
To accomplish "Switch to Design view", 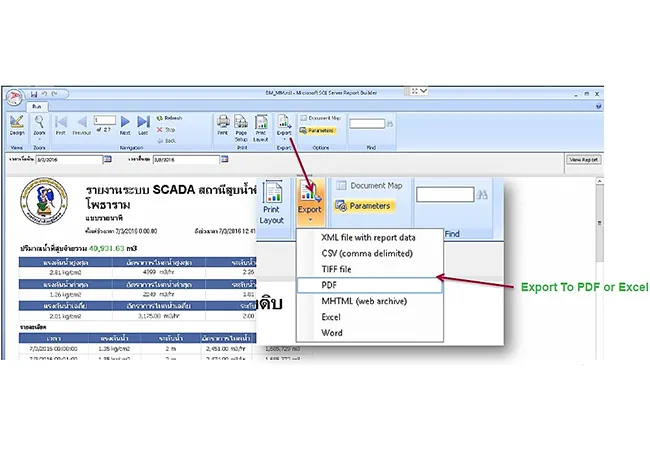I will coord(17,125).
